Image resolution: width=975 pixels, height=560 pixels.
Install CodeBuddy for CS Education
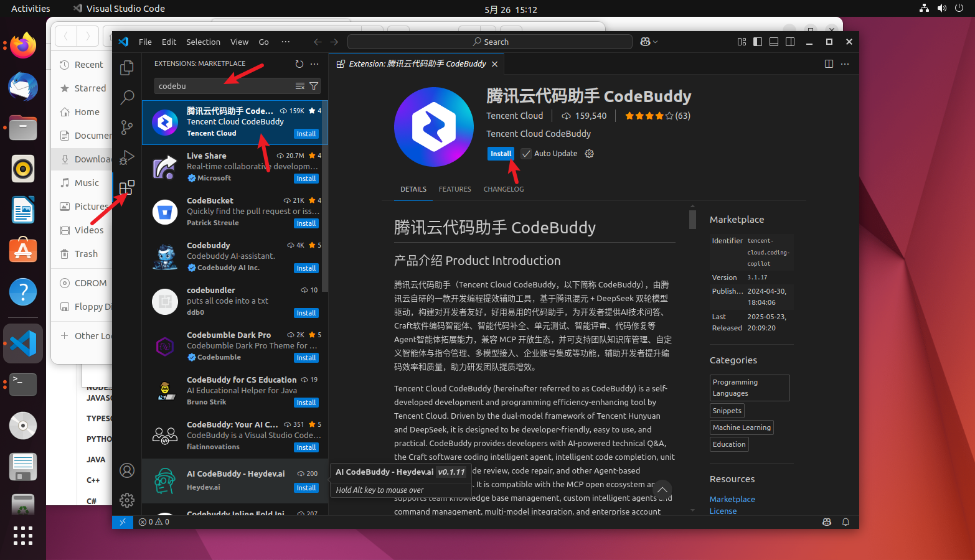306,403
